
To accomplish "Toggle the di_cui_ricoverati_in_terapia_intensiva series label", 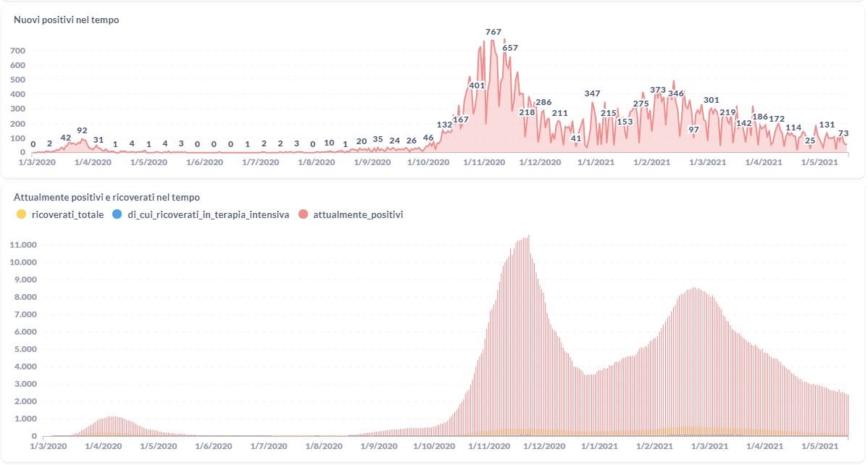I will pos(209,214).
